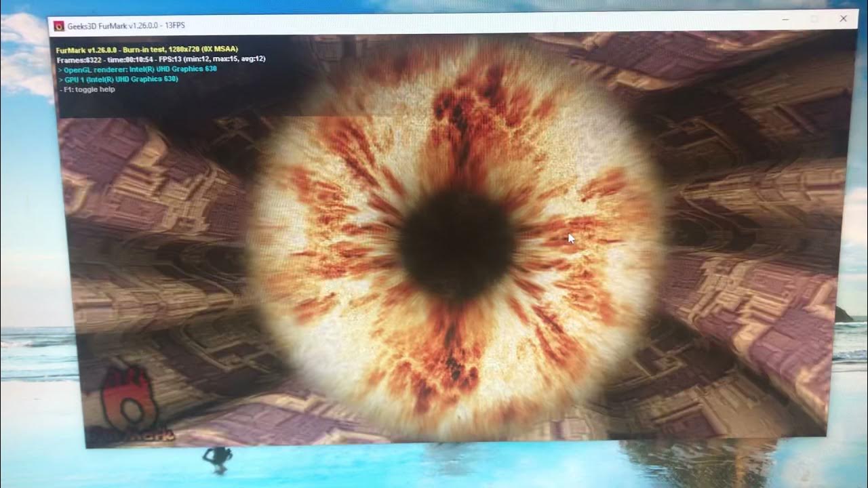Maximize the FurMark window
The image size is (868, 488).
point(814,20)
